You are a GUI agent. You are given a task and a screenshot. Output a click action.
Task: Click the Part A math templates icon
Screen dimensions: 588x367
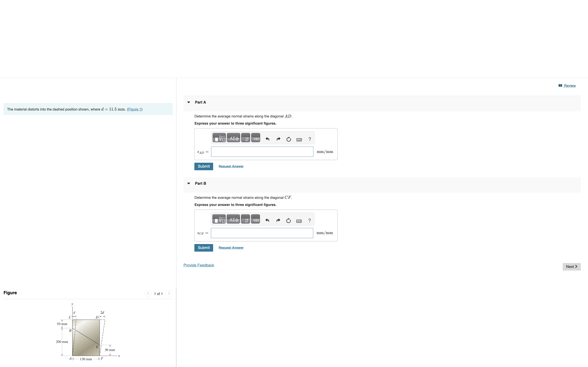(219, 139)
